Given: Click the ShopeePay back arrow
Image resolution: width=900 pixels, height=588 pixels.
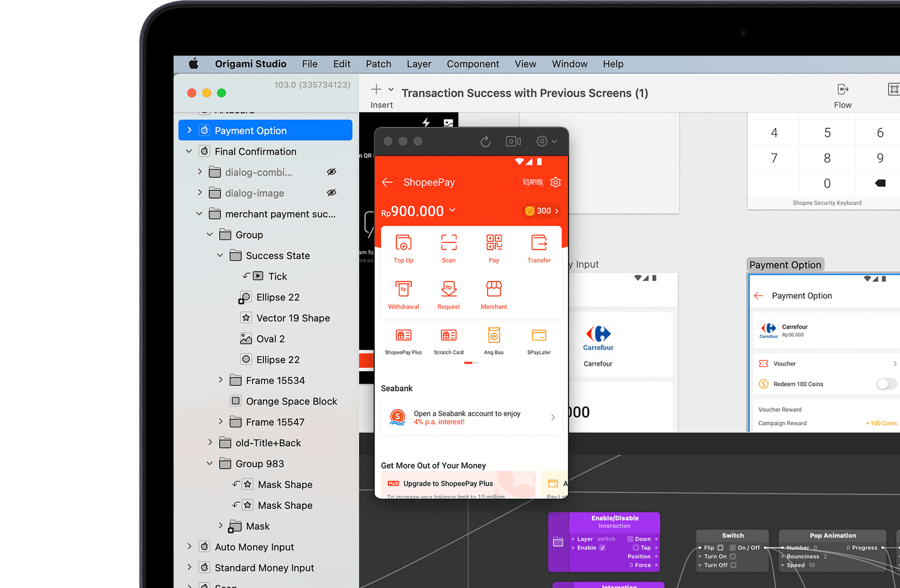Looking at the screenshot, I should point(387,182).
